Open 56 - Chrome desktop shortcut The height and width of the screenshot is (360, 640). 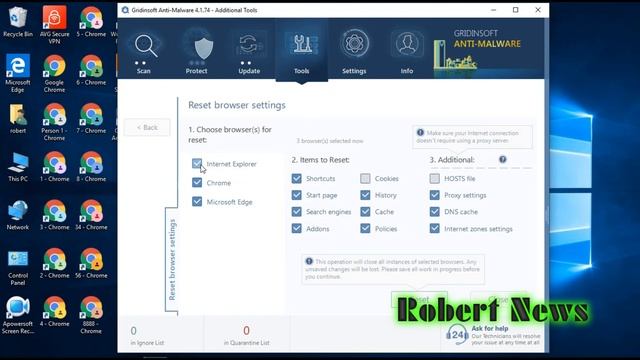[91, 263]
